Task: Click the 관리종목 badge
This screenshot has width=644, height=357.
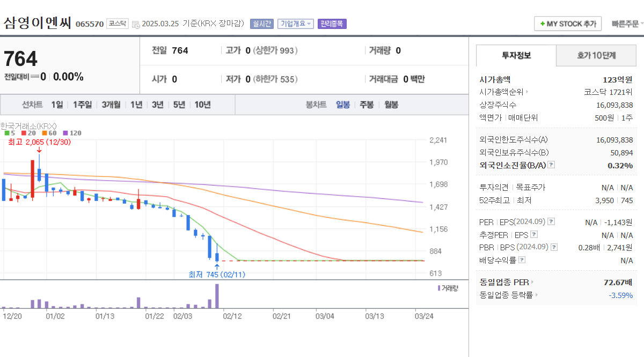Action: pyautogui.click(x=332, y=24)
